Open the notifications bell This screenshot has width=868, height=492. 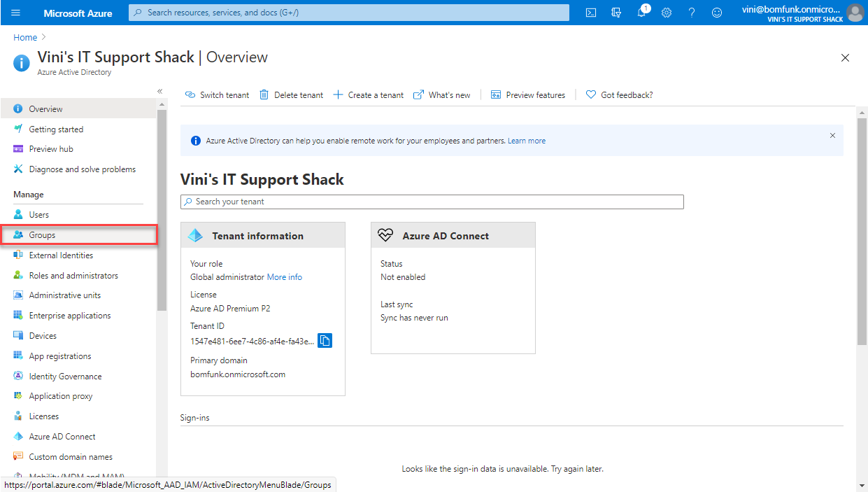point(641,13)
